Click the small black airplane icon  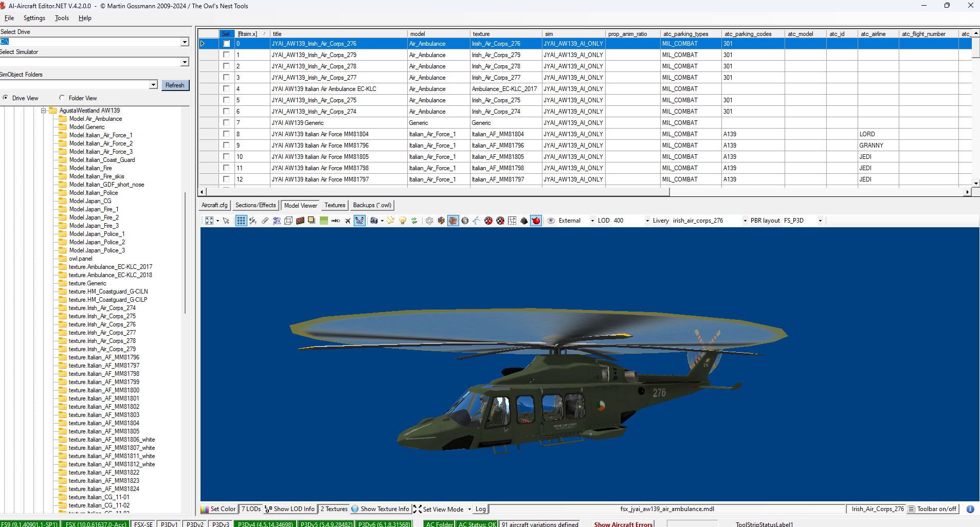coord(348,221)
